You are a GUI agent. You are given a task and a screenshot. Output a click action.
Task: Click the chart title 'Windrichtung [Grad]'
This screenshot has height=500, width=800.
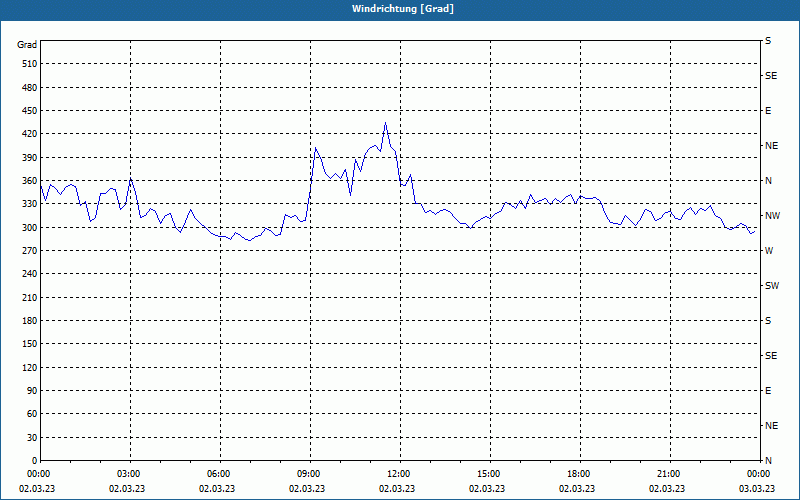tap(403, 9)
